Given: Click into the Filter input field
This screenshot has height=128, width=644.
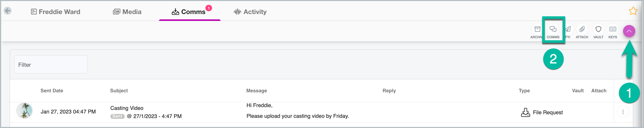Looking at the screenshot, I should (51, 65).
